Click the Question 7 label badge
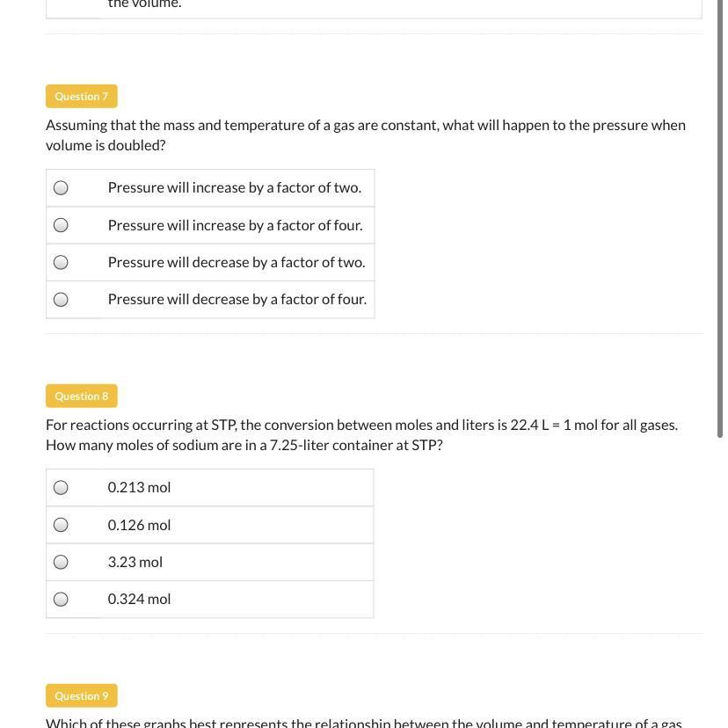The height and width of the screenshot is (728, 728). coord(81,96)
